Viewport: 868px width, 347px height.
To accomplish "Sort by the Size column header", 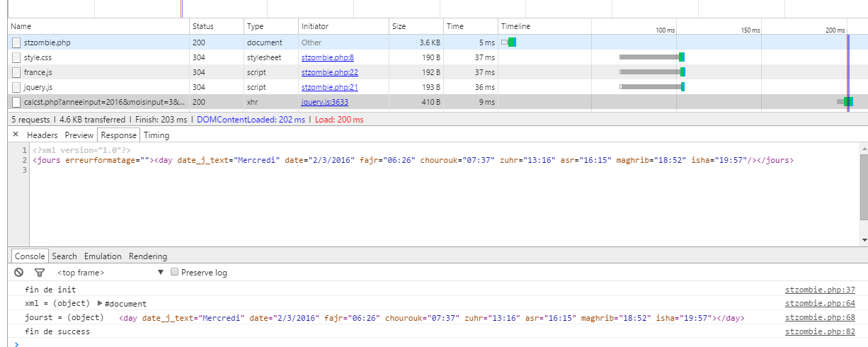I will [416, 26].
